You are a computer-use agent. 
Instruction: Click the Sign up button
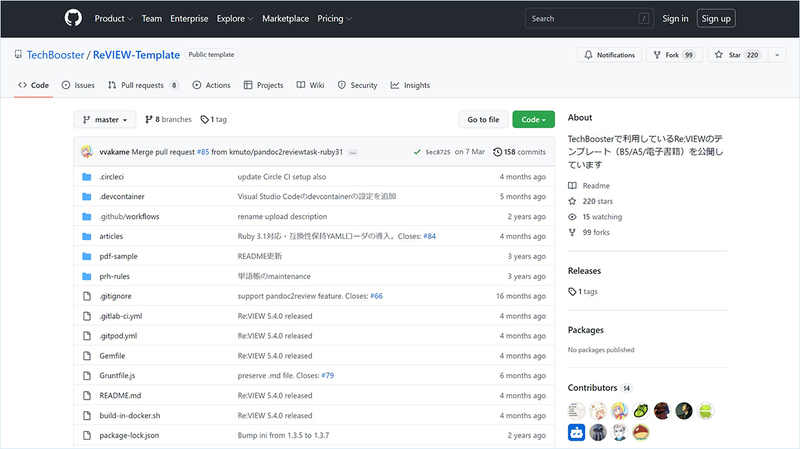point(716,18)
